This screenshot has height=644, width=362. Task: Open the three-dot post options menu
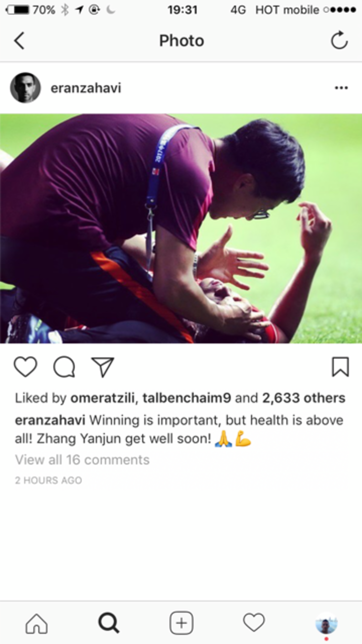341,88
